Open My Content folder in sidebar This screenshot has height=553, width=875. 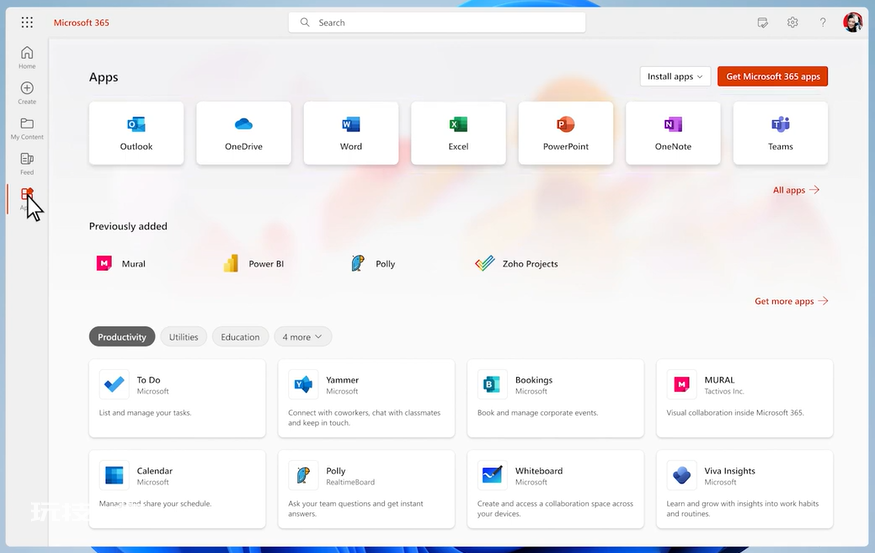pos(27,128)
